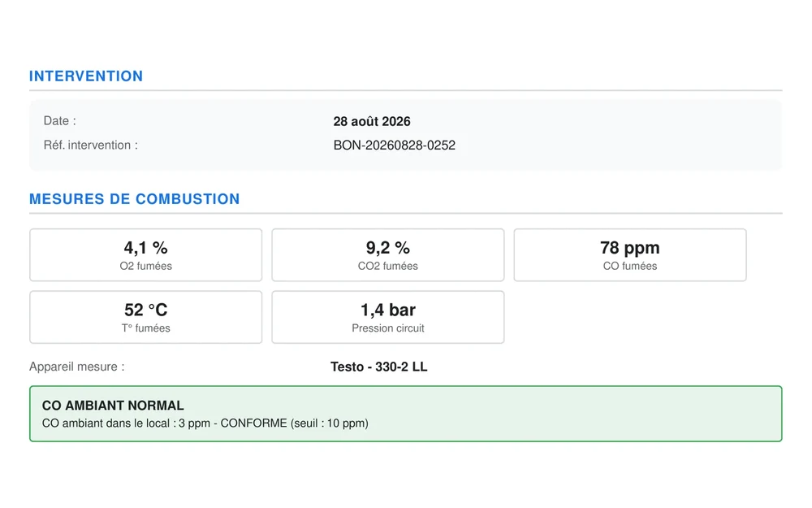
Task: Click the date value "28 août 2026"
Action: (x=372, y=121)
